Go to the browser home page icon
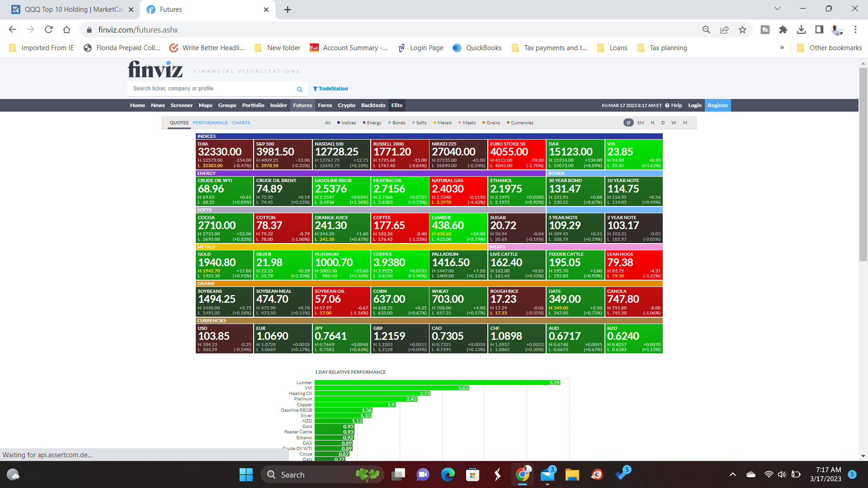This screenshot has width=868, height=488. point(66,29)
